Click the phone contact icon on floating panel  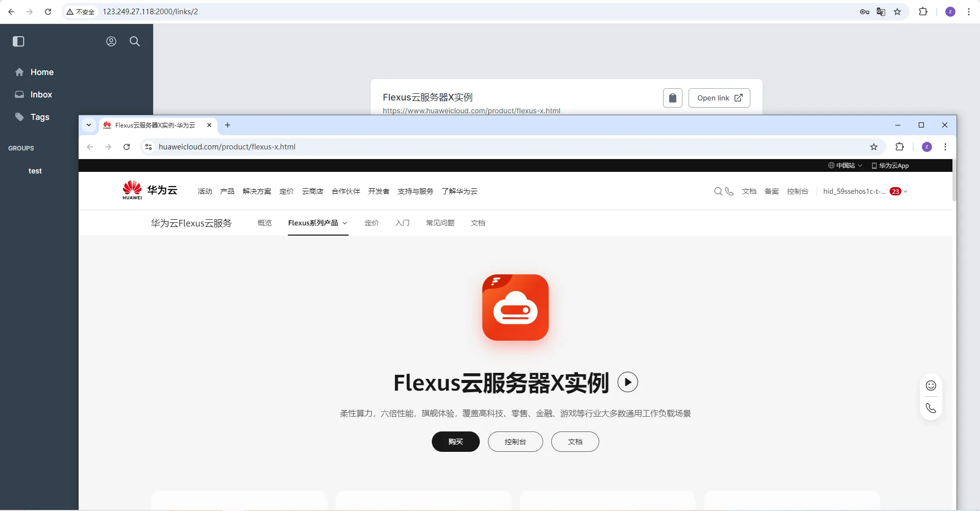(931, 408)
